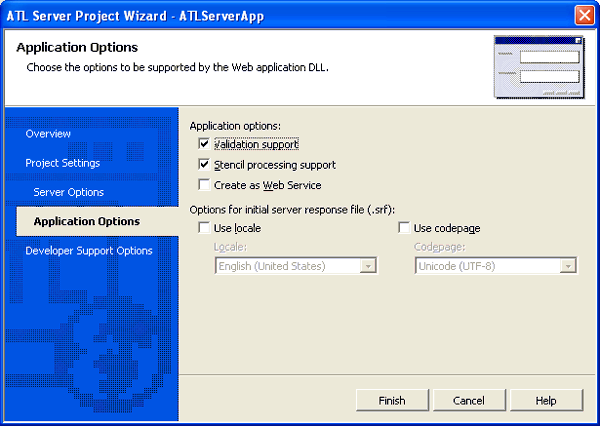
Task: Click the wizard preview image in header
Action: click(x=539, y=67)
